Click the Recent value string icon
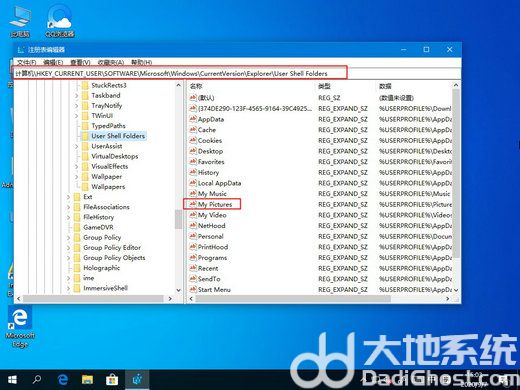Image resolution: width=520 pixels, height=390 pixels. pos(193,268)
